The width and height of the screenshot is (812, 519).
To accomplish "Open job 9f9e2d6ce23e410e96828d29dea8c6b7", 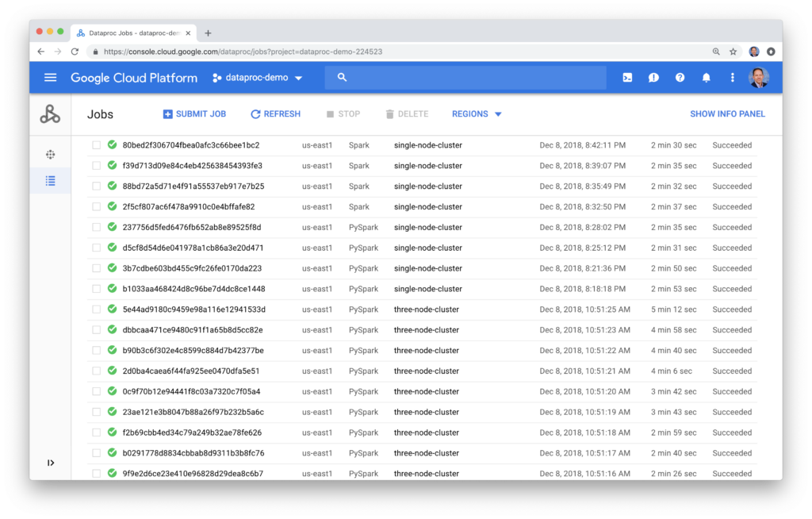I will (193, 474).
